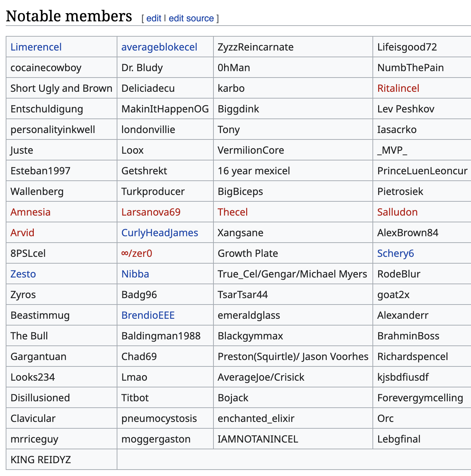This screenshot has width=471, height=476.
Task: Click the Thecel link
Action: (232, 212)
